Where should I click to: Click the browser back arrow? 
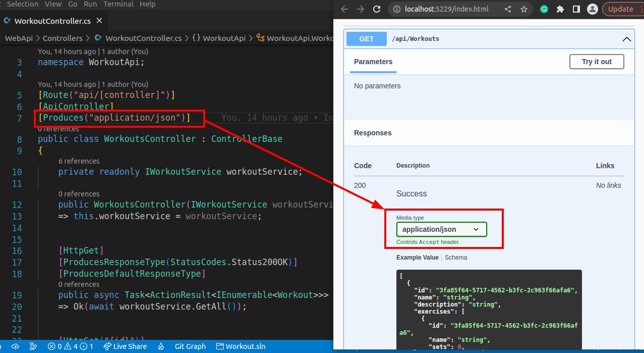[x=344, y=9]
